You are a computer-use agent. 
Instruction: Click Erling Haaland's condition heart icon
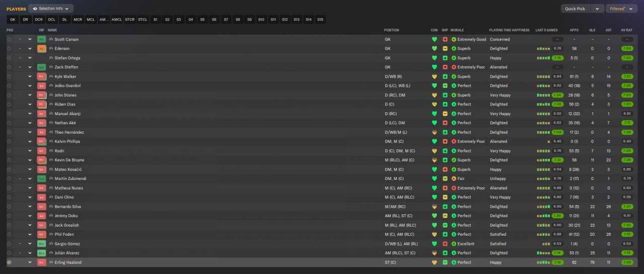(435, 262)
